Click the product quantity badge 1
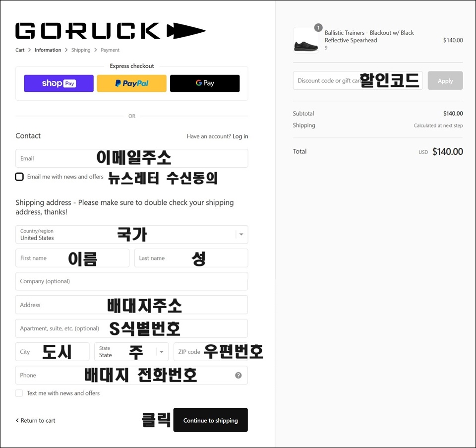 pos(318,28)
